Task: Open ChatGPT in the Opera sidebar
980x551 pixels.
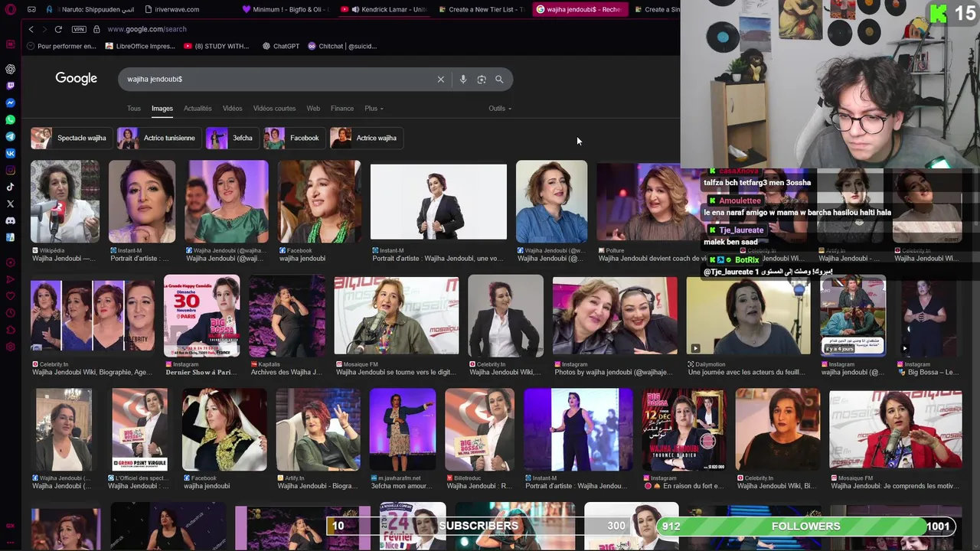Action: 10,69
